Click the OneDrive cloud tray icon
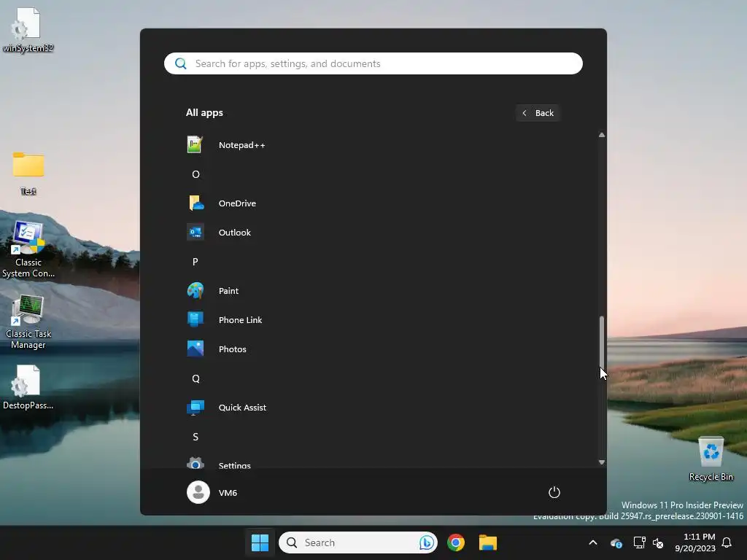The width and height of the screenshot is (747, 560). [x=616, y=542]
